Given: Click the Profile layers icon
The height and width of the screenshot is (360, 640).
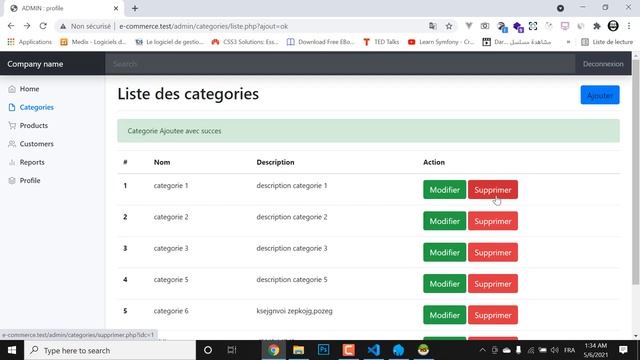Looking at the screenshot, I should coord(12,181).
